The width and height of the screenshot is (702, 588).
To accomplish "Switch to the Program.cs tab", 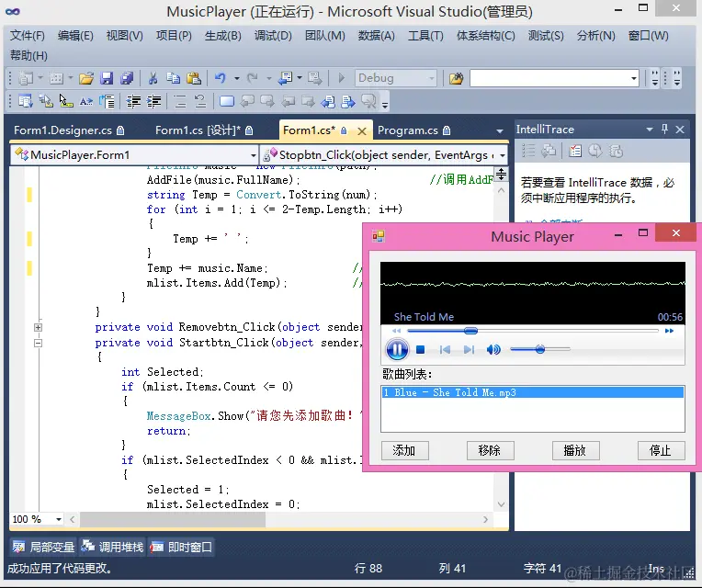I will 413,130.
